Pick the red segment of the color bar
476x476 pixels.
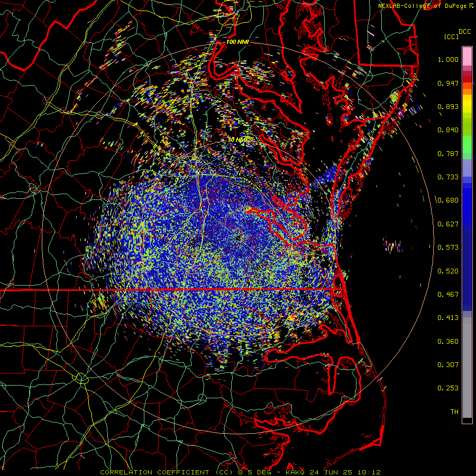[x=467, y=79]
